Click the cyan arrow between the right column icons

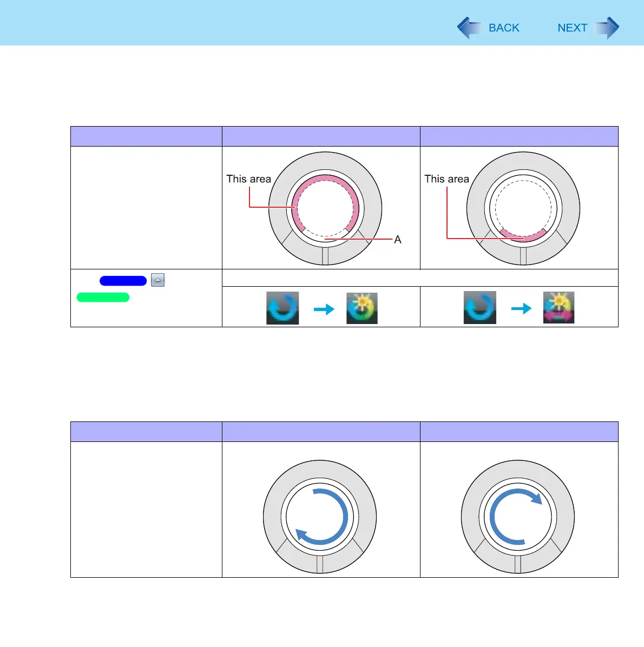tap(521, 309)
